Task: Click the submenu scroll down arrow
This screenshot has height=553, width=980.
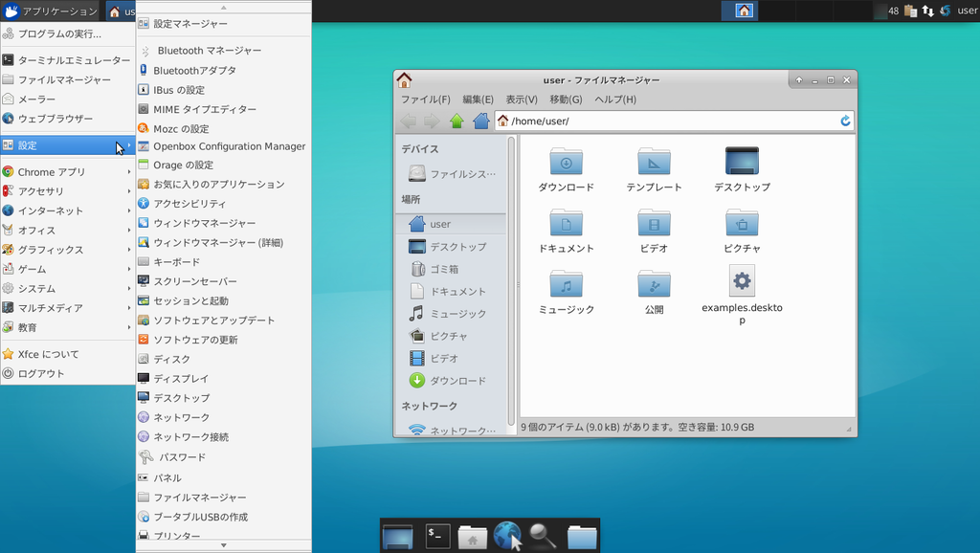Action: tap(224, 545)
